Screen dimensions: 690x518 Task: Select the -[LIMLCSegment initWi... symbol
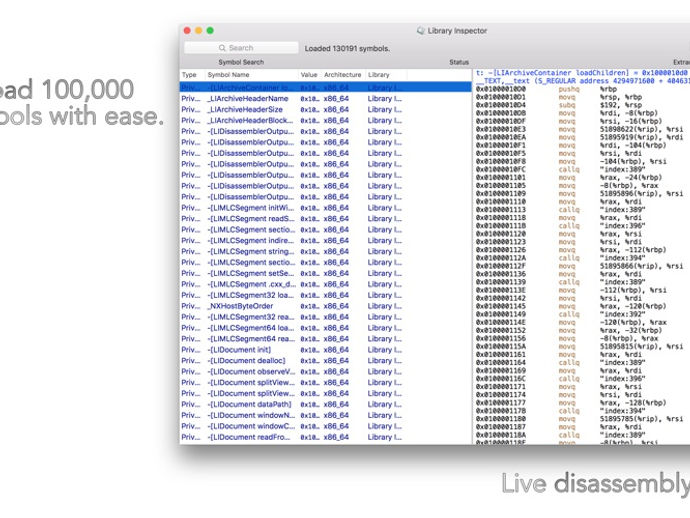coord(326,208)
